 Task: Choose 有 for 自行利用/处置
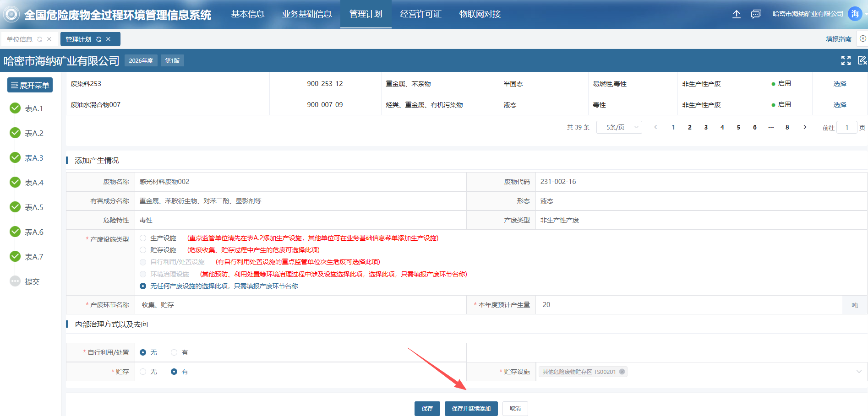[174, 352]
